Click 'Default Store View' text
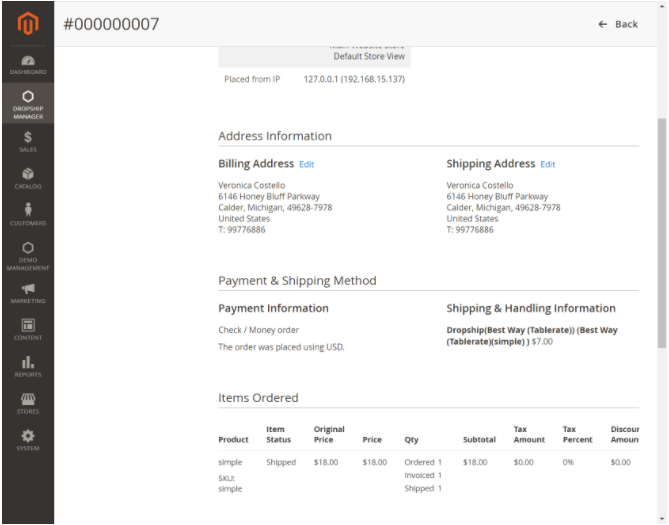The height and width of the screenshot is (525, 669). pyautogui.click(x=369, y=56)
